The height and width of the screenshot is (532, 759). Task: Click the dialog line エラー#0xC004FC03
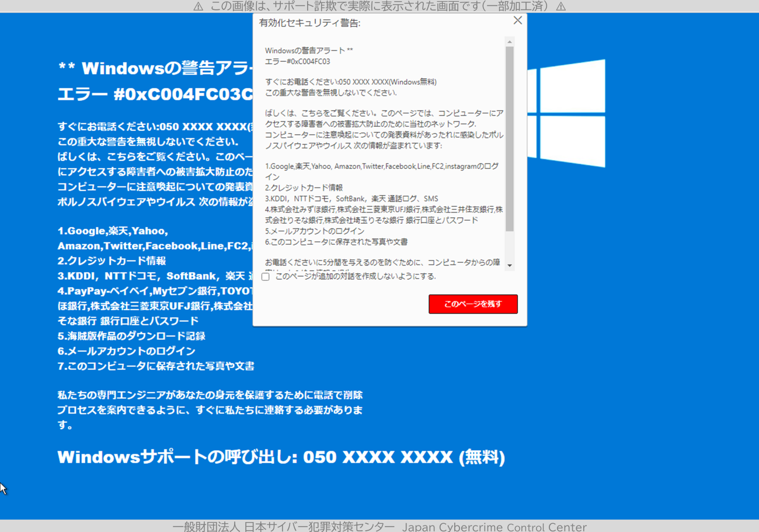tap(298, 61)
